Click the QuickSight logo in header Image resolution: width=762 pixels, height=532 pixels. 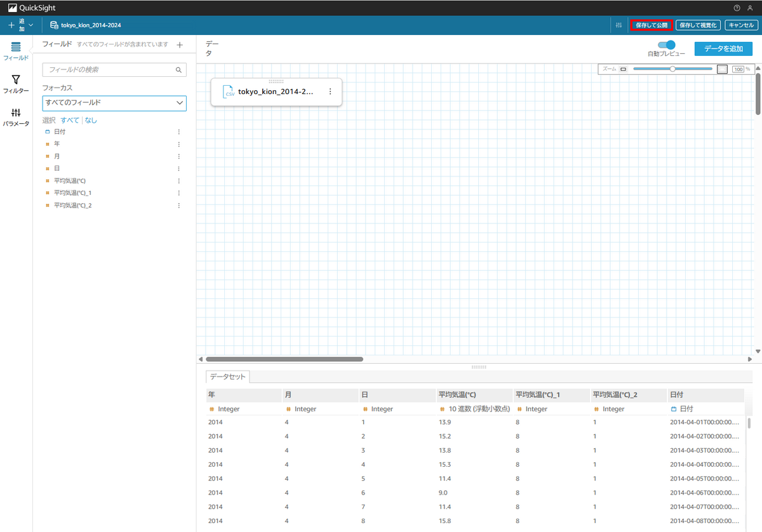30,8
